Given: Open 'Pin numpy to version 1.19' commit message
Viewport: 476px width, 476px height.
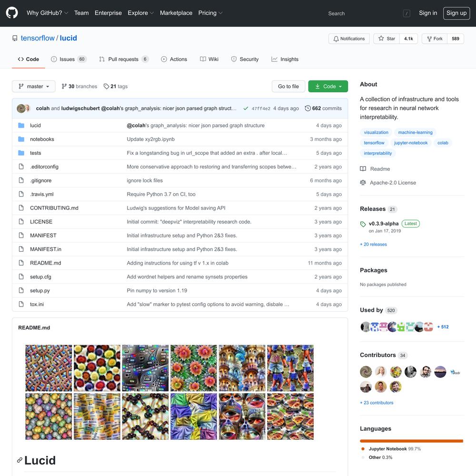Looking at the screenshot, I should point(157,290).
